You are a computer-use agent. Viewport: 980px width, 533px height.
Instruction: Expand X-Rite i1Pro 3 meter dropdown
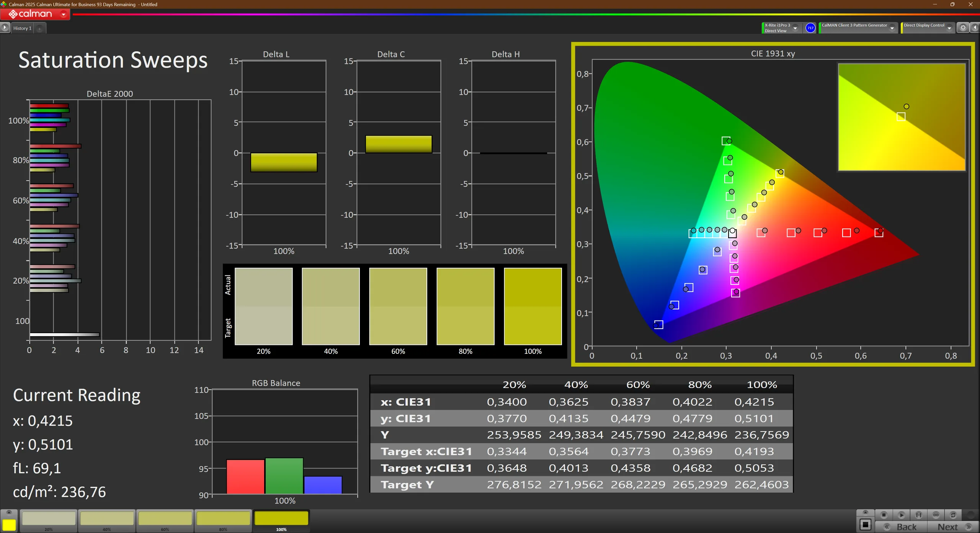coord(795,28)
